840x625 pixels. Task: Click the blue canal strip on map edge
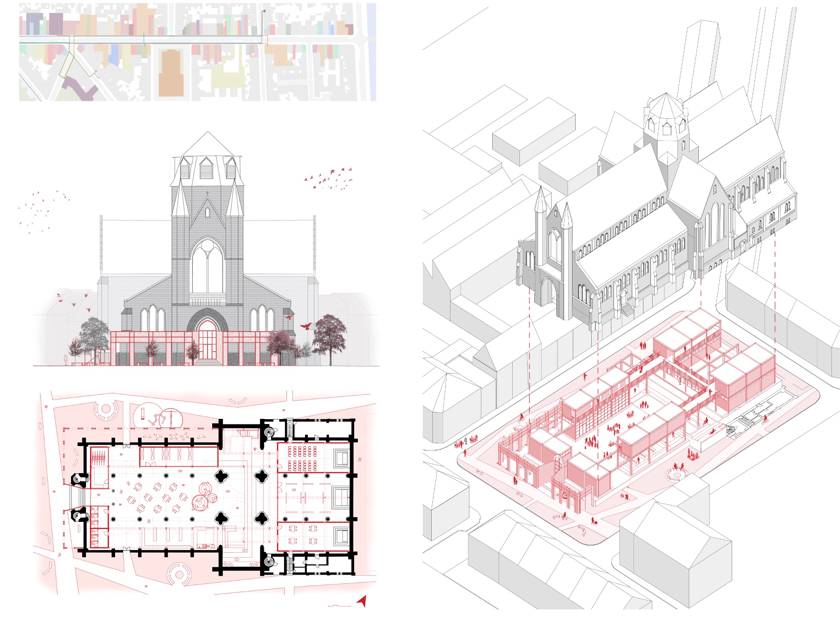pos(372,52)
